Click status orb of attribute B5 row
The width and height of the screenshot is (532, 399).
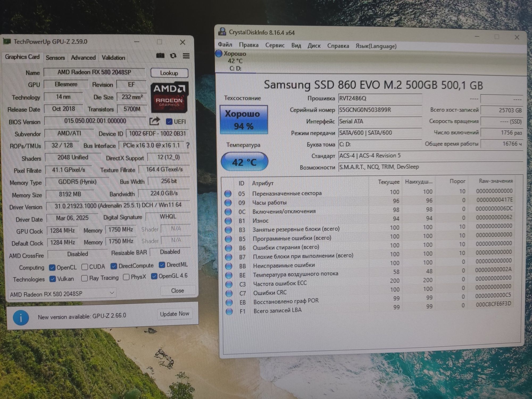coord(228,239)
